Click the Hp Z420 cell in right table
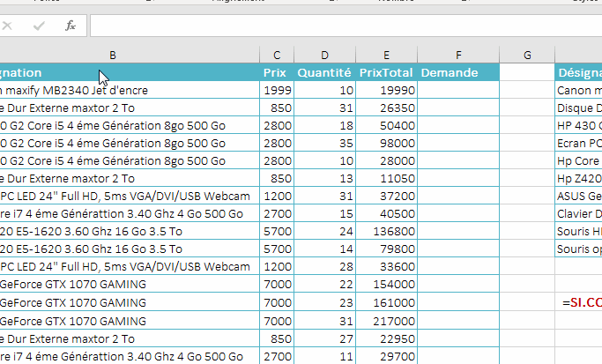This screenshot has width=602, height=364. [x=578, y=179]
